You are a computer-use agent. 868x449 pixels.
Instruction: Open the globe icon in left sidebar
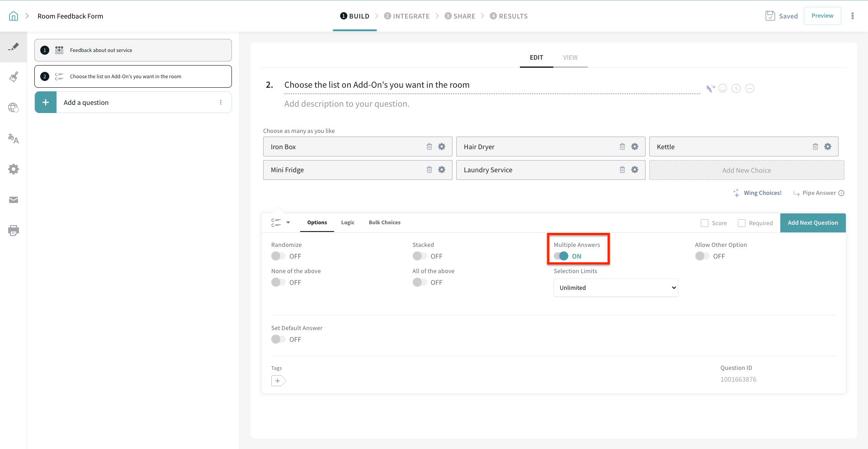14,108
